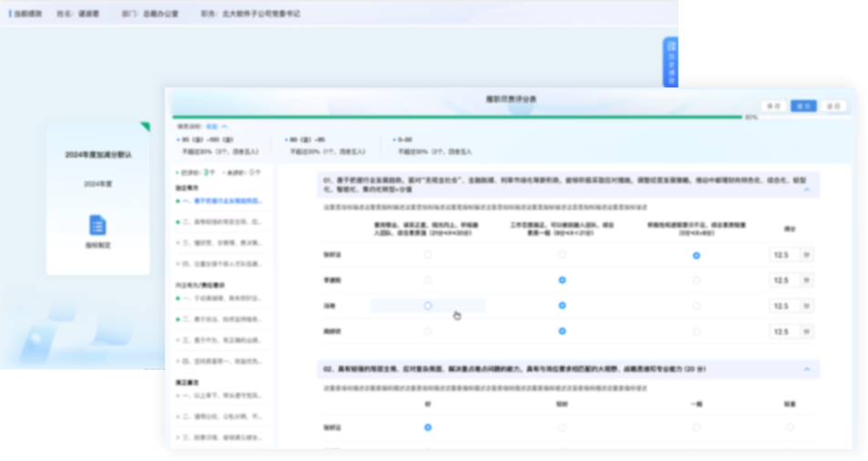Open indicator 二 in the first sidebar group
This screenshot has width=868, height=461.
pos(220,222)
